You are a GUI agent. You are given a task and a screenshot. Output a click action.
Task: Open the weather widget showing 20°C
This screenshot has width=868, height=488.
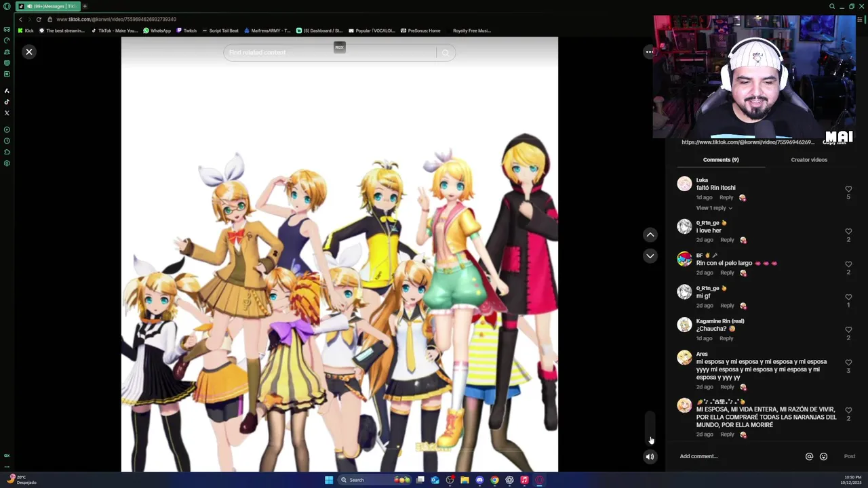click(22, 480)
